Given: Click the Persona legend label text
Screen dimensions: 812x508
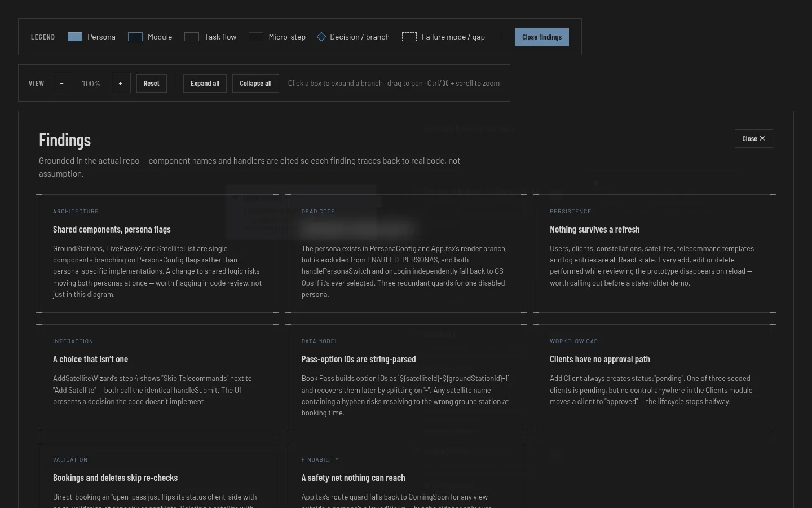Looking at the screenshot, I should (x=101, y=37).
